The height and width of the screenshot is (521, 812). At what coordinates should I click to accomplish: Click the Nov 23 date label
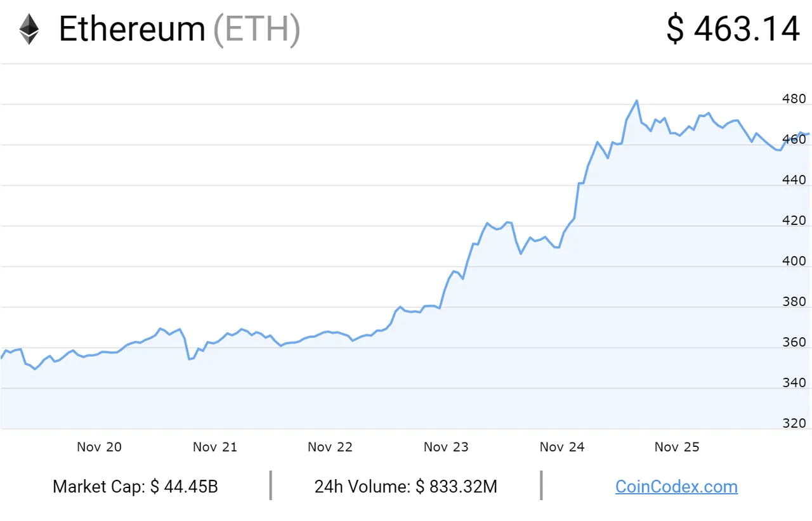coord(446,447)
